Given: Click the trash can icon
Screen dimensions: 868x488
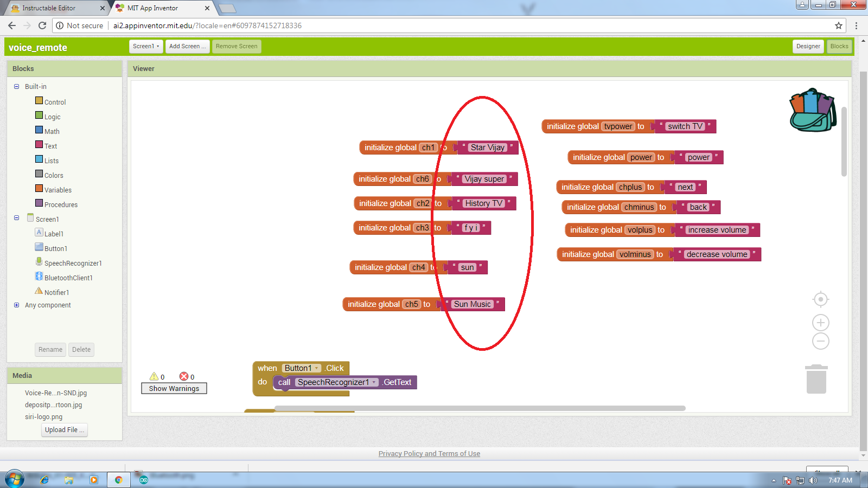Looking at the screenshot, I should pos(816,379).
